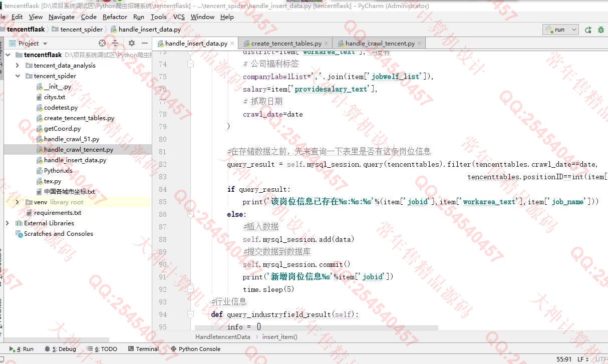This screenshot has height=364, width=608.
Task: Open the View menu
Action: tap(36, 17)
